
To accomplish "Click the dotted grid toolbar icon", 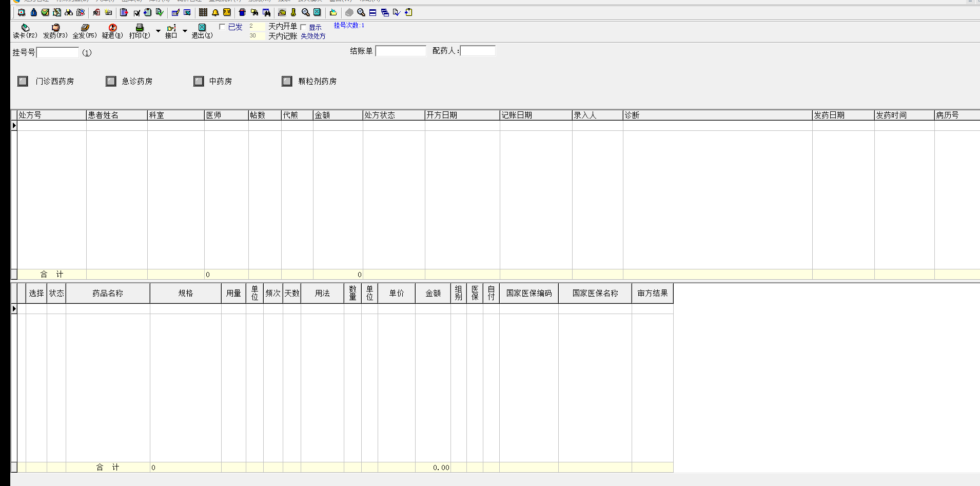I will point(203,12).
